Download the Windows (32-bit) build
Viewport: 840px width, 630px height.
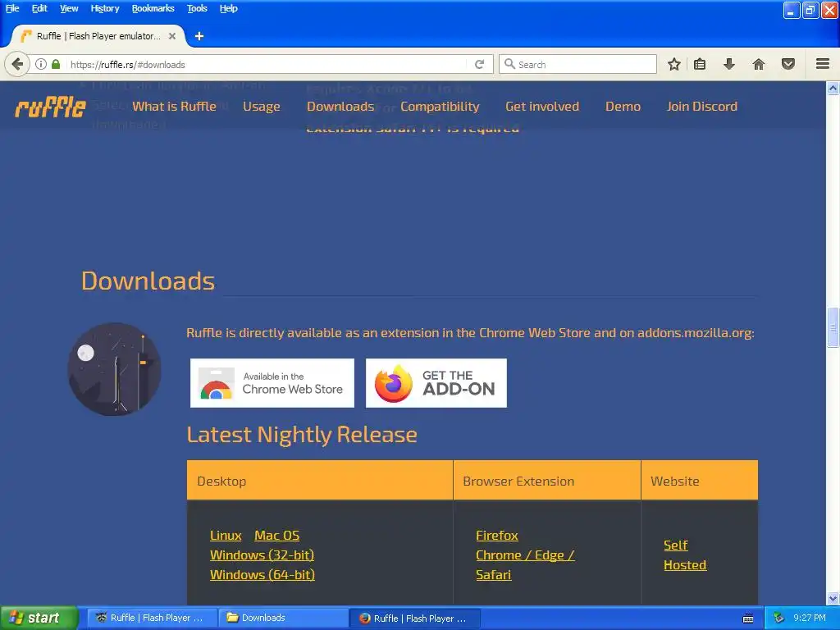tap(262, 555)
